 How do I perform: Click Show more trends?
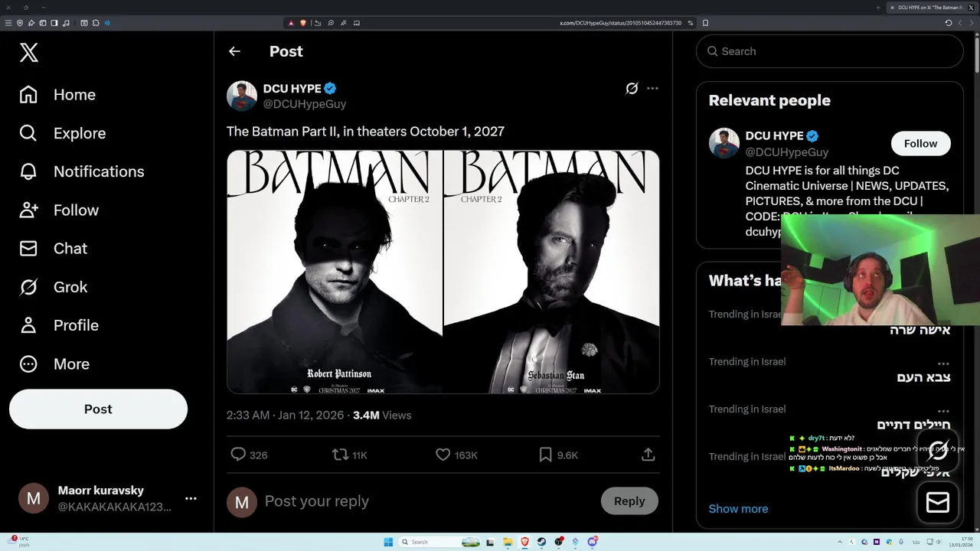coord(738,509)
